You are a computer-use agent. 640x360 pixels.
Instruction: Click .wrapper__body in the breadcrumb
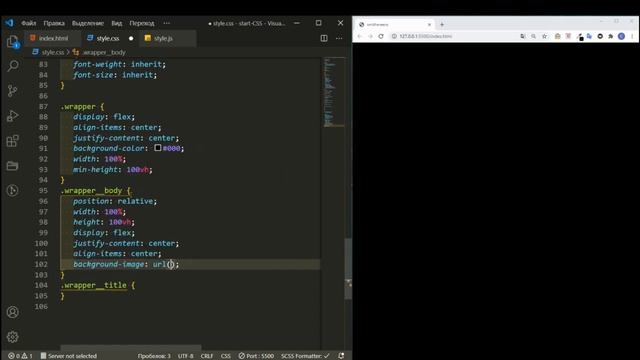[104, 52]
